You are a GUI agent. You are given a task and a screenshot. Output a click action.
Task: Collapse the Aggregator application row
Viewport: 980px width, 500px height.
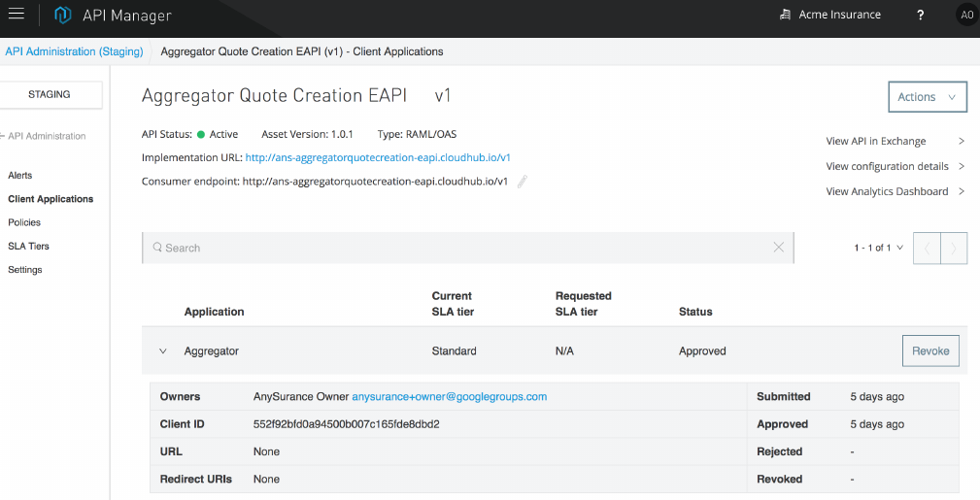[163, 351]
